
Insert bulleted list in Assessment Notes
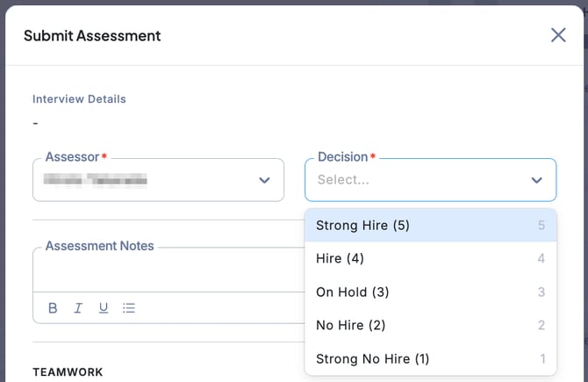point(129,308)
